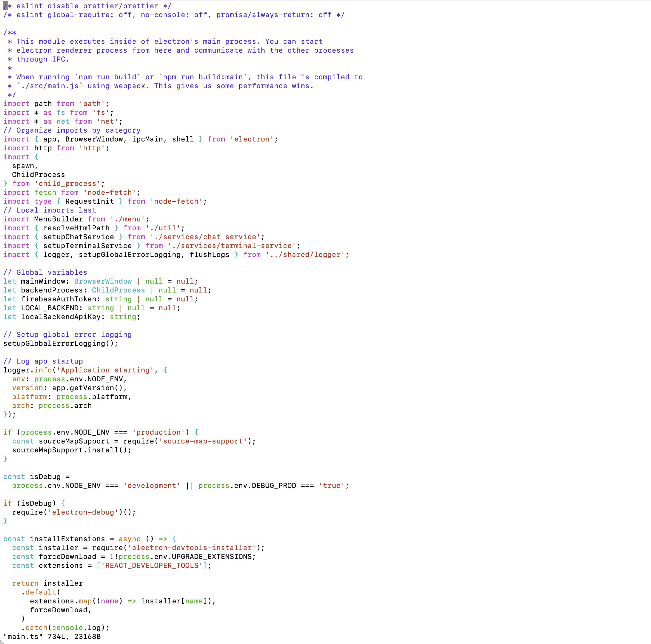Click the string 'development'
The width and height of the screenshot is (651, 644).
point(152,485)
